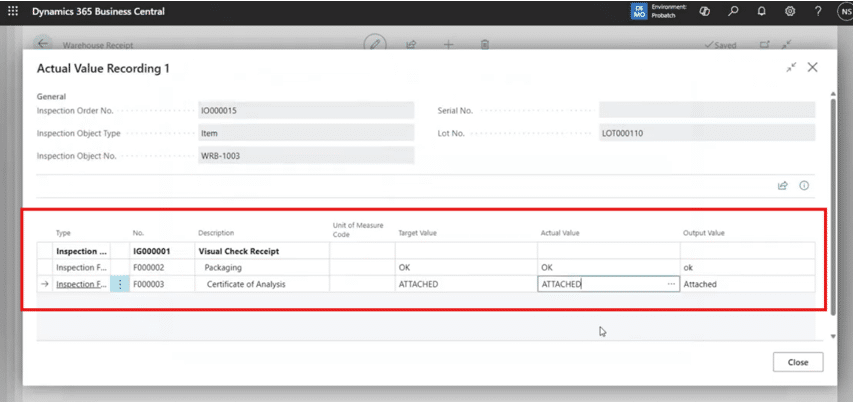Click the Description column header

(x=216, y=233)
